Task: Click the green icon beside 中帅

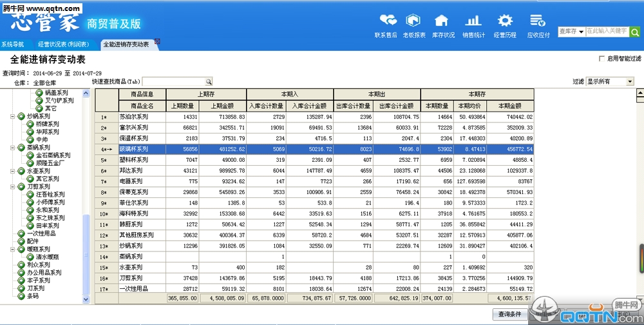Action: 30,139
